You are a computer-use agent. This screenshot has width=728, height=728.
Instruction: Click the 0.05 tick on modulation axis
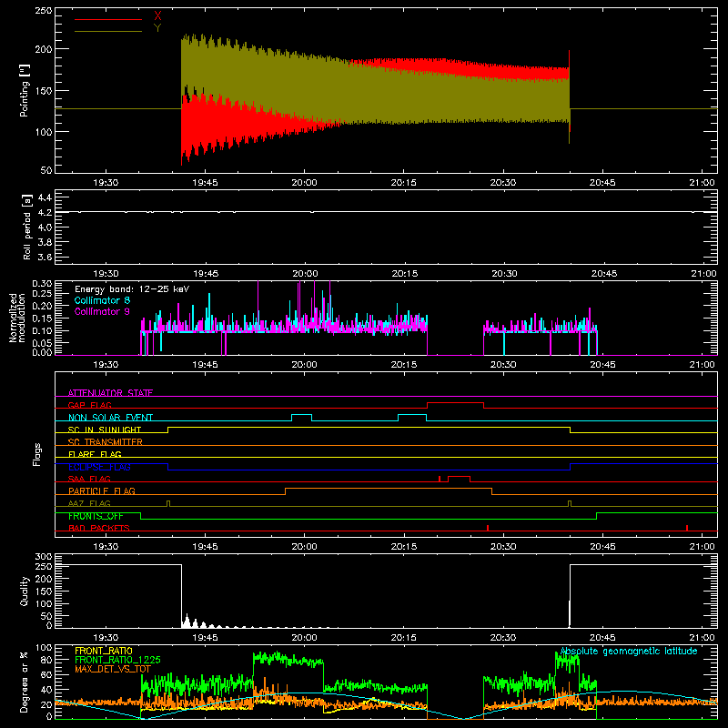42,343
